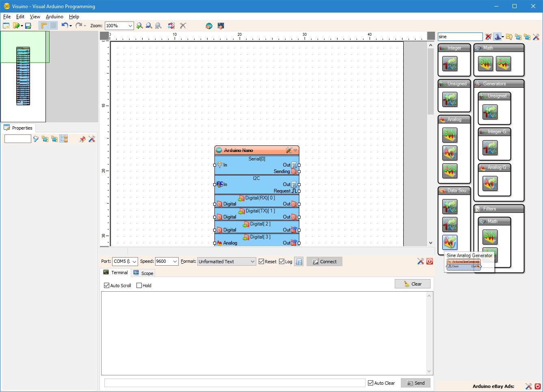
Task: Click the Generators group header
Action: point(499,84)
